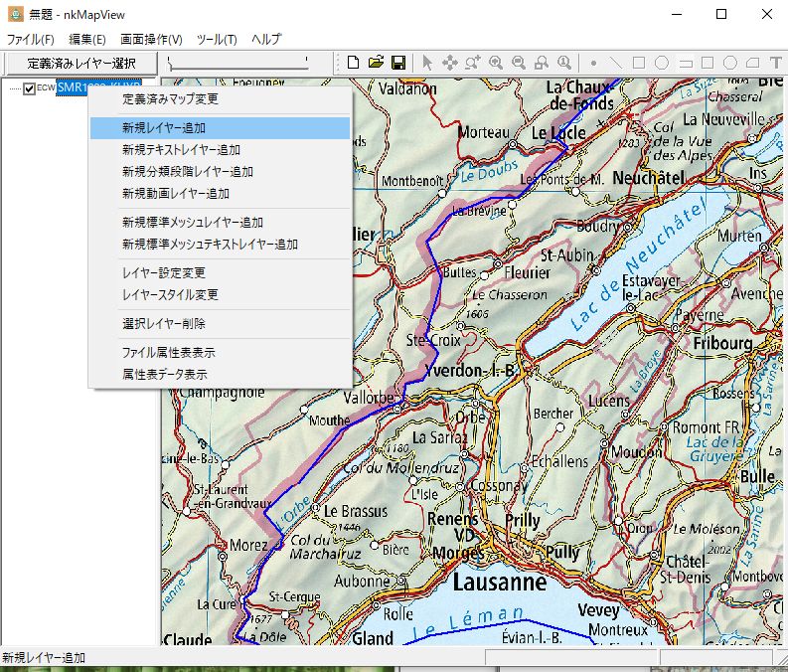Open the ファイル(F) menu
Image resolution: width=788 pixels, height=672 pixels.
click(30, 40)
